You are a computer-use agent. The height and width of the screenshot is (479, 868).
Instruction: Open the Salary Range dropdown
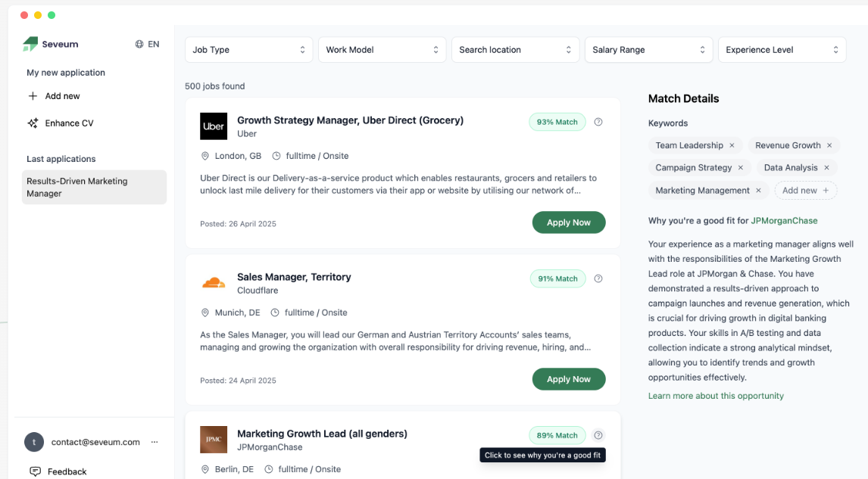[x=648, y=50]
